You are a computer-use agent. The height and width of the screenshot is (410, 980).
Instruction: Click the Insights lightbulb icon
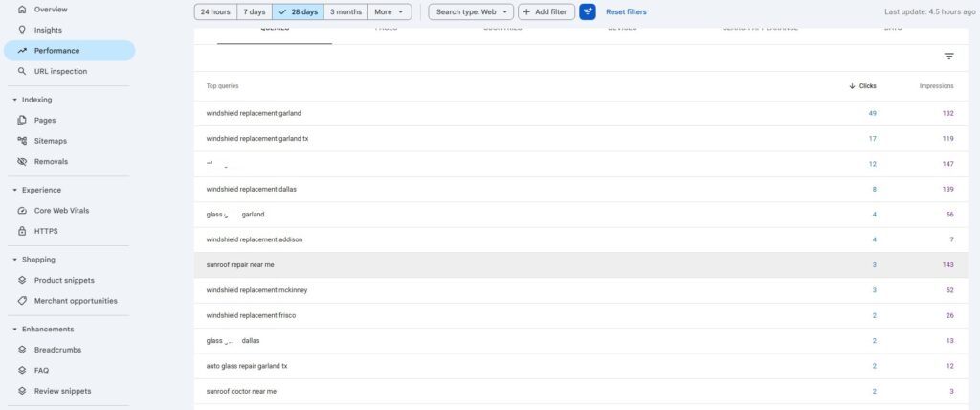[22, 30]
